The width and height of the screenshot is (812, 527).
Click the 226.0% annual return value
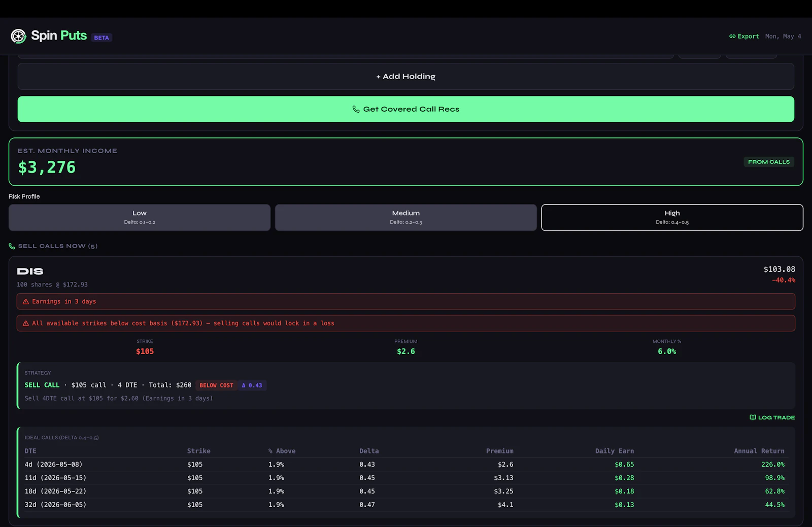(x=772, y=465)
